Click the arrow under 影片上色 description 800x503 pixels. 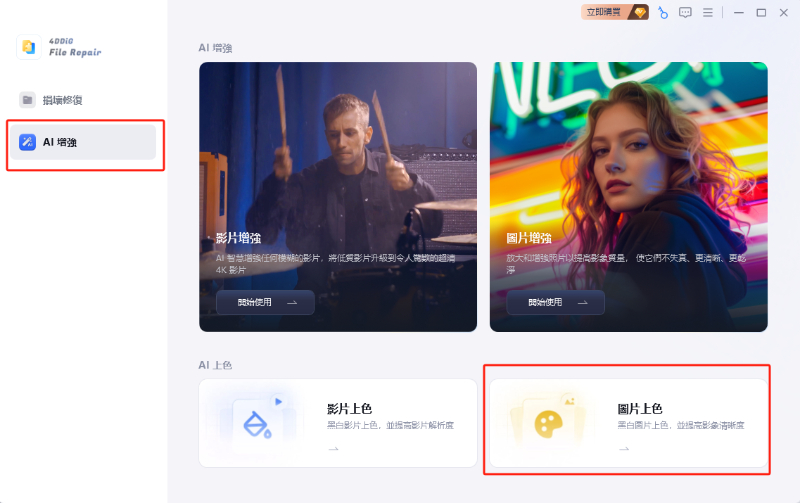pyautogui.click(x=334, y=449)
